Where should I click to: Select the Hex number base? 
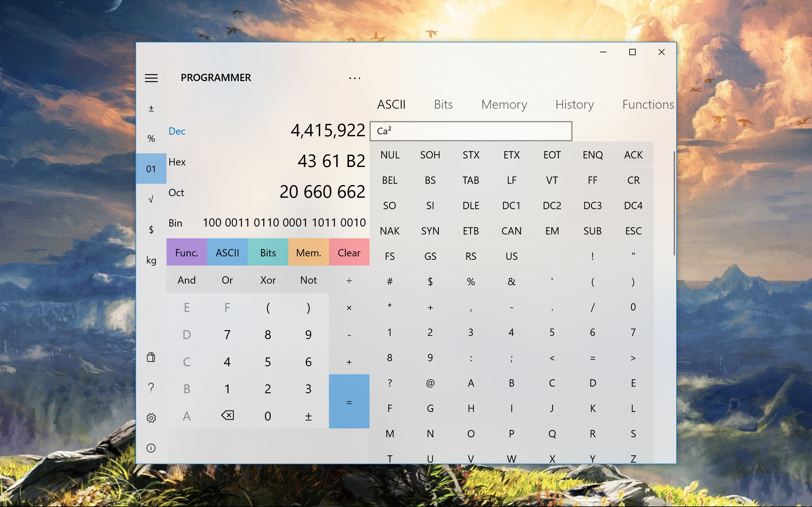coord(177,162)
